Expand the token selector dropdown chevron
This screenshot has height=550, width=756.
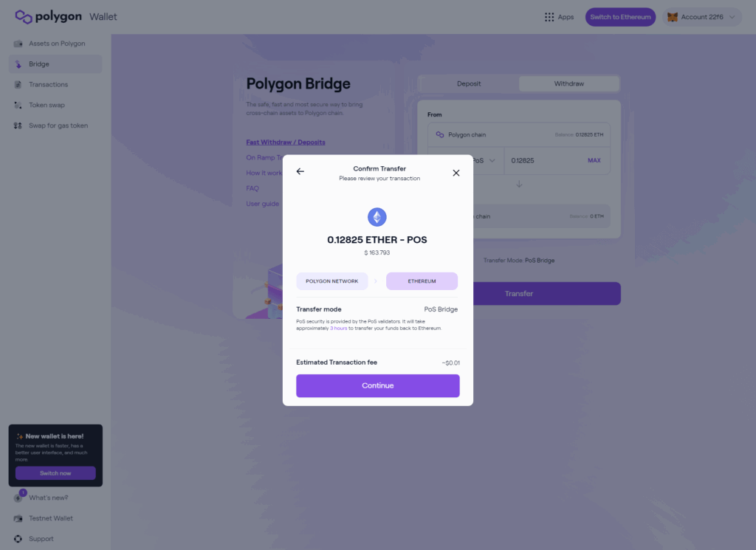[492, 160]
